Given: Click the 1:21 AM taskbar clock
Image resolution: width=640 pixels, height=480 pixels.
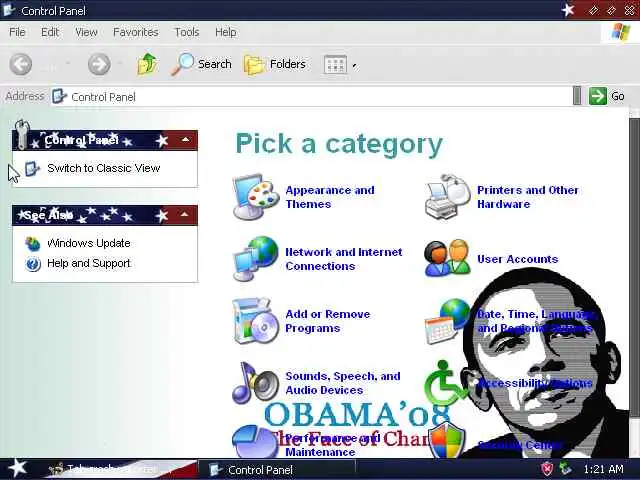Looking at the screenshot, I should 603,469.
